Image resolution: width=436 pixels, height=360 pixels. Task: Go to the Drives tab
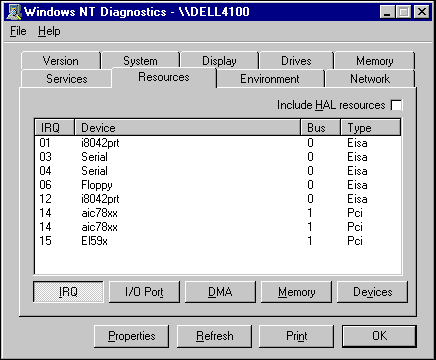tap(296, 61)
